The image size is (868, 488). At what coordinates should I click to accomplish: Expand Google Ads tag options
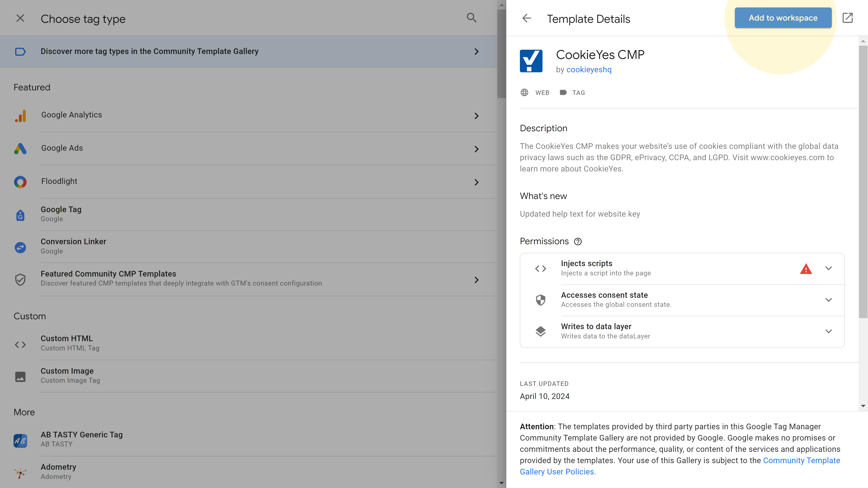476,149
